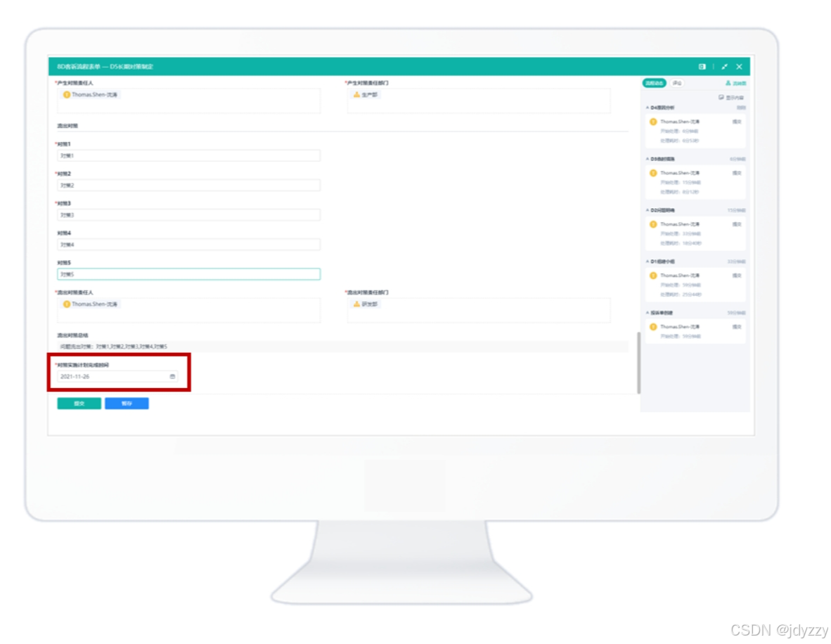Click Thomas.Shen name in the D2 card
The width and height of the screenshot is (831, 644).
680,224
